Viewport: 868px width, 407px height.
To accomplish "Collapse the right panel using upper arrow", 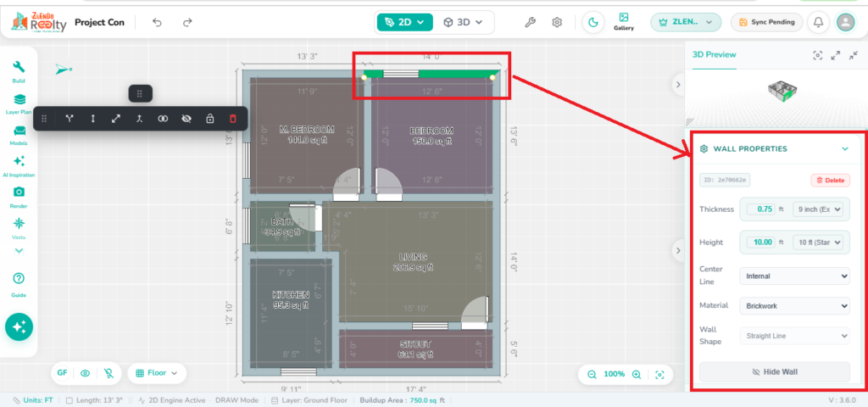I will tap(678, 84).
